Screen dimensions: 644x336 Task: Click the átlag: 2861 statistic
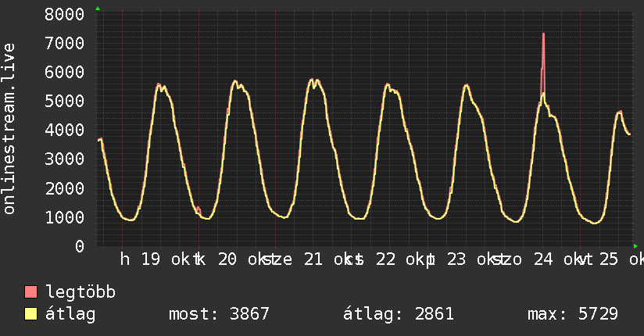pyautogui.click(x=399, y=314)
